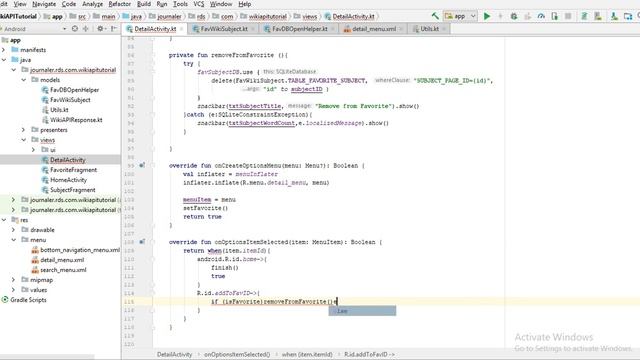This screenshot has height=360, width=640.
Task: Click override gutter icon beside onCreateOptionsMenu
Action: 142,165
